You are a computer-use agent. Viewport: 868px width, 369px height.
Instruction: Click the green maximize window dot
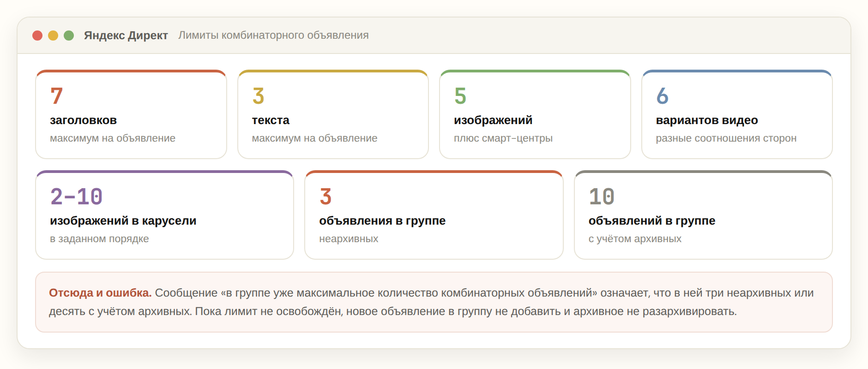[69, 36]
